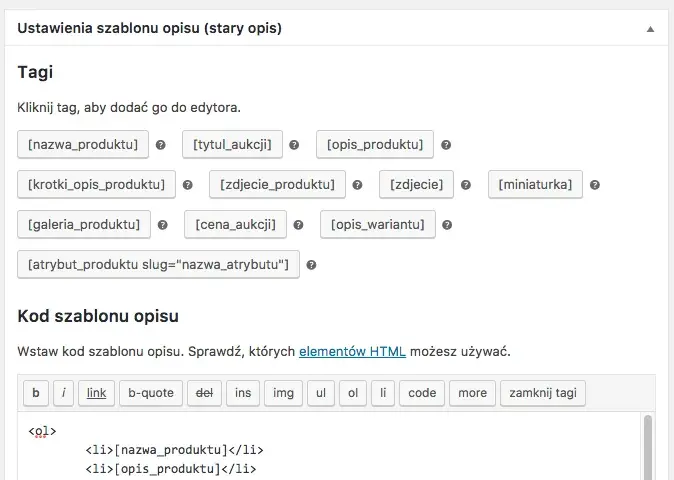674x480 pixels.
Task: Insert the more tag
Action: click(x=472, y=393)
